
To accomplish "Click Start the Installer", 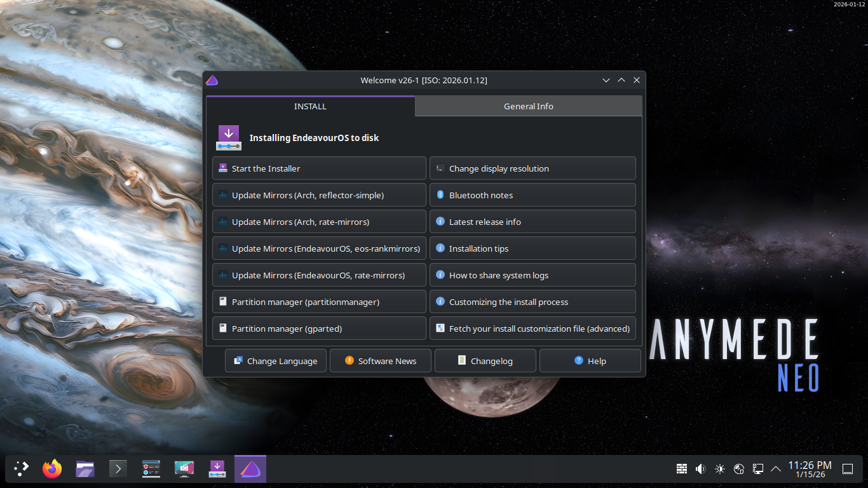I will pos(319,168).
